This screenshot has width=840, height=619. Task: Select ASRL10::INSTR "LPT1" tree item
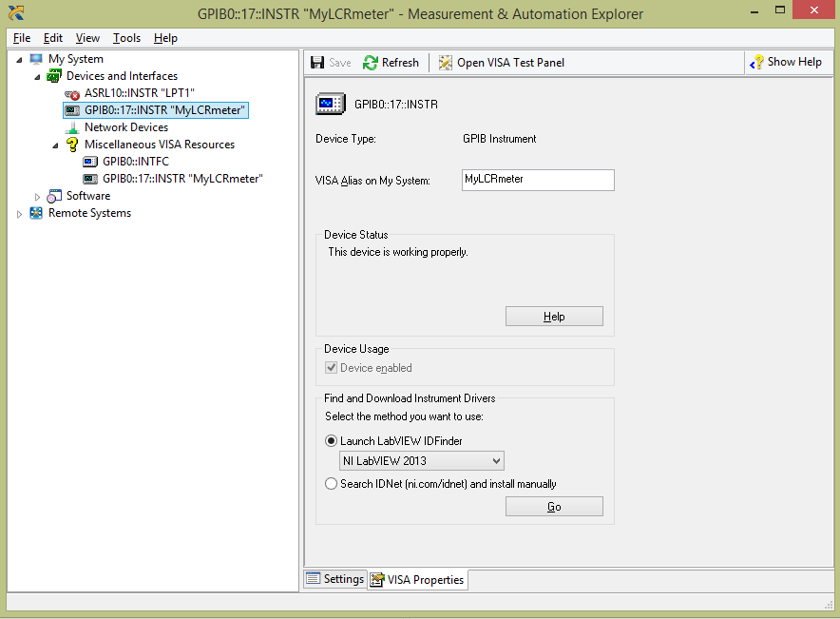140,93
